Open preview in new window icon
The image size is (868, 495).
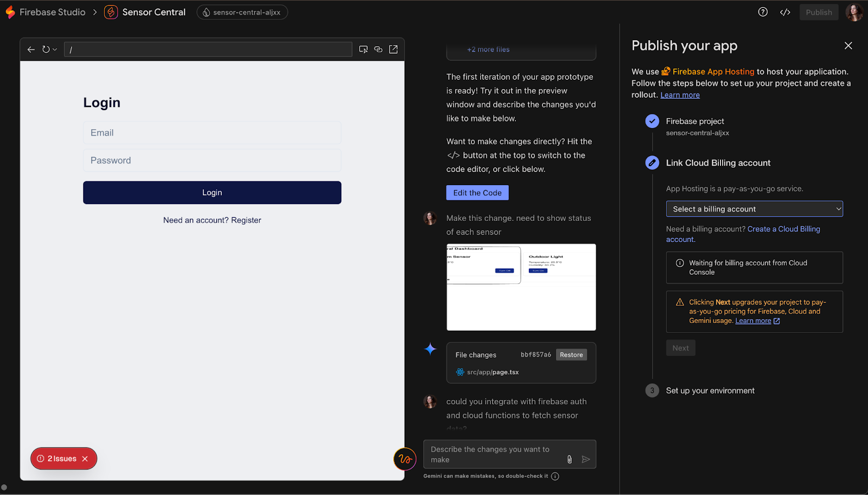pyautogui.click(x=394, y=49)
